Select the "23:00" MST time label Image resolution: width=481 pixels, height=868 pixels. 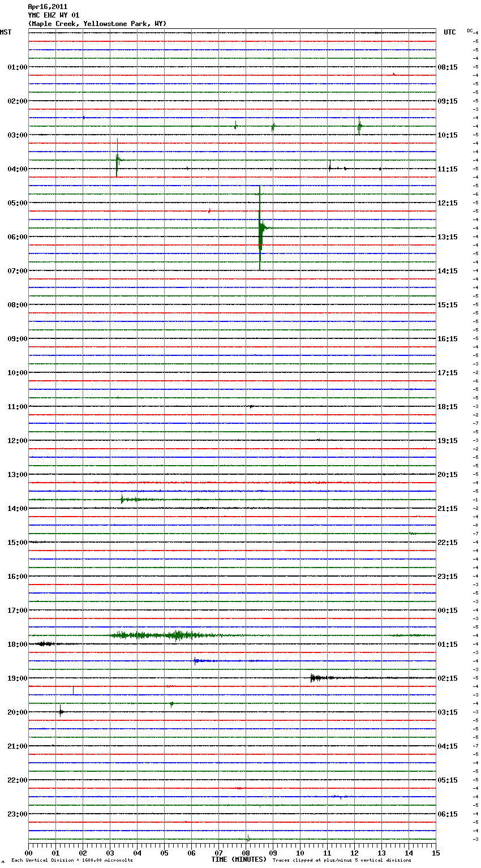pyautogui.click(x=18, y=814)
